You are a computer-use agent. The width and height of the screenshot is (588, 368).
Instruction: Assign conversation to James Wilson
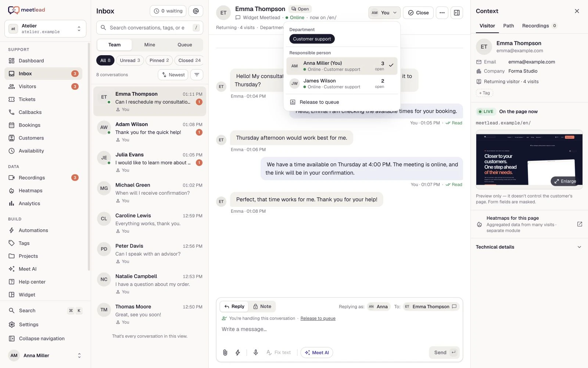pos(342,84)
